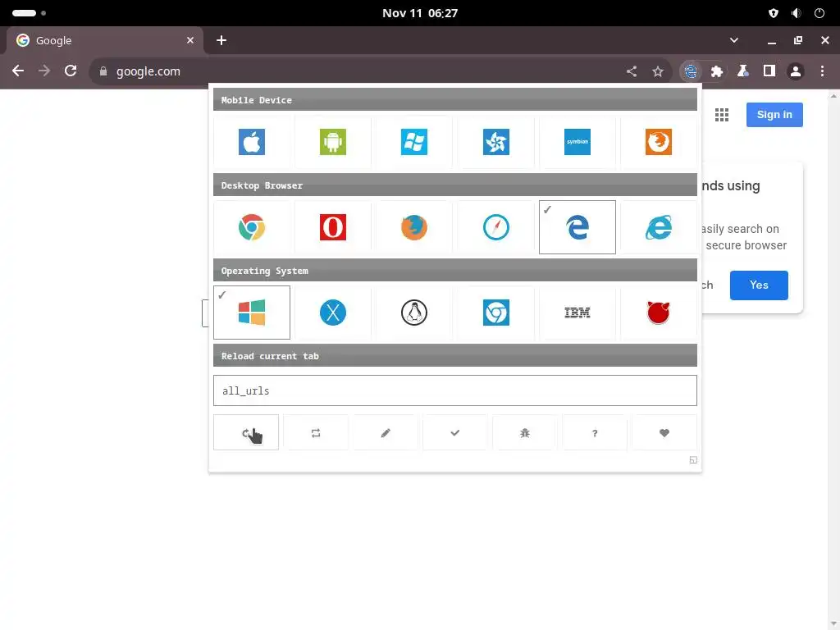Click the popup resize corner icon
Viewport: 840px width, 630px height.
click(x=692, y=460)
